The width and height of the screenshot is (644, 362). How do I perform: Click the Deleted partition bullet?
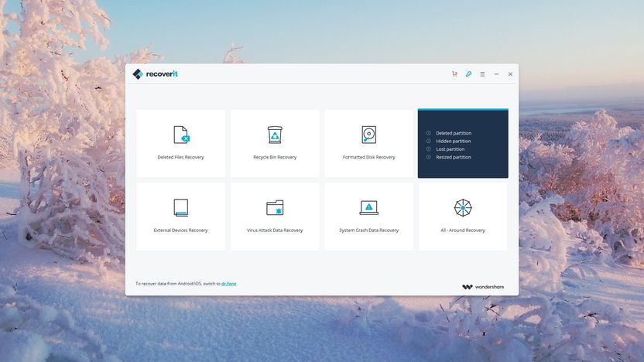428,133
